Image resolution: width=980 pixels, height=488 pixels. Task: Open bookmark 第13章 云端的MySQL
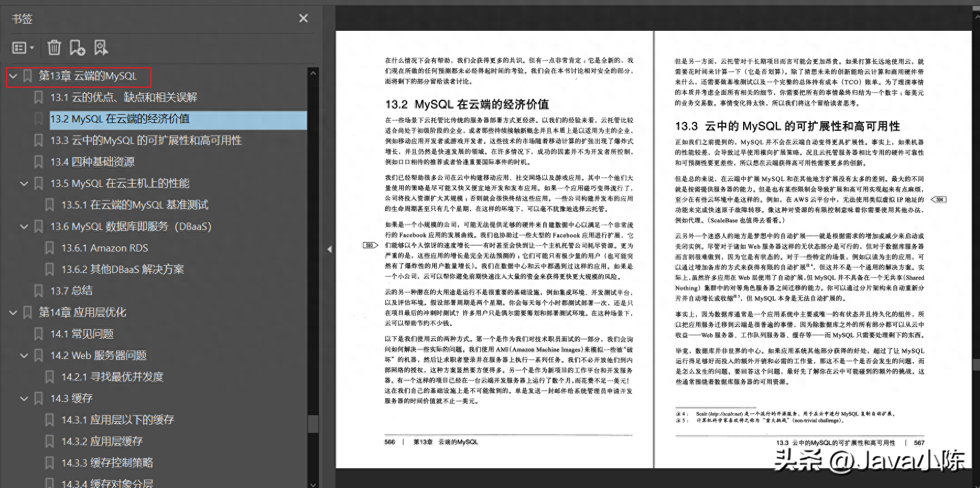88,76
